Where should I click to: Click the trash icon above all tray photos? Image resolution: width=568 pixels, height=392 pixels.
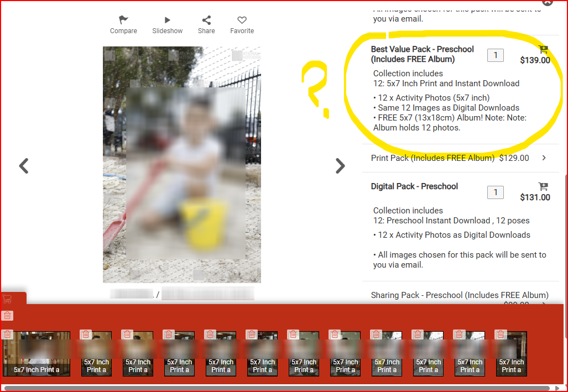click(x=7, y=316)
